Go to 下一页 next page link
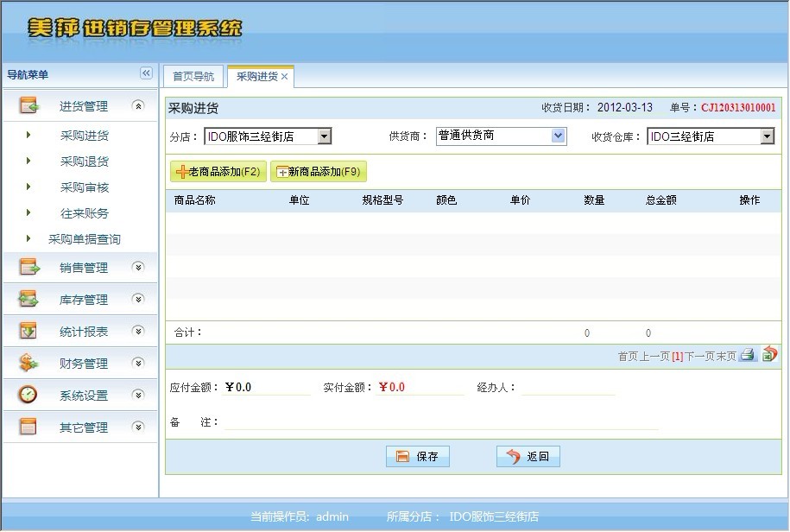The height and width of the screenshot is (532, 790). pos(699,357)
